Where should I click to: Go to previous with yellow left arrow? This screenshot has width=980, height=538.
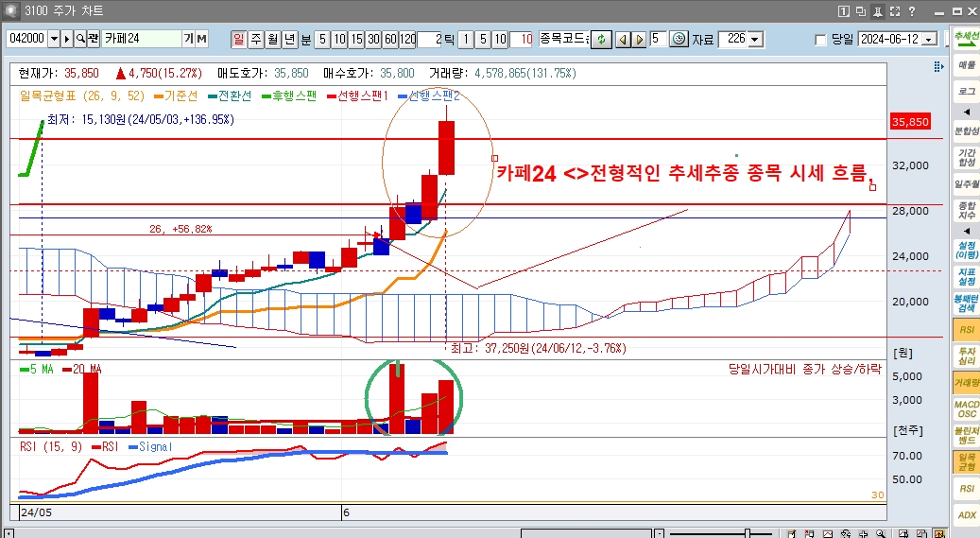click(623, 40)
